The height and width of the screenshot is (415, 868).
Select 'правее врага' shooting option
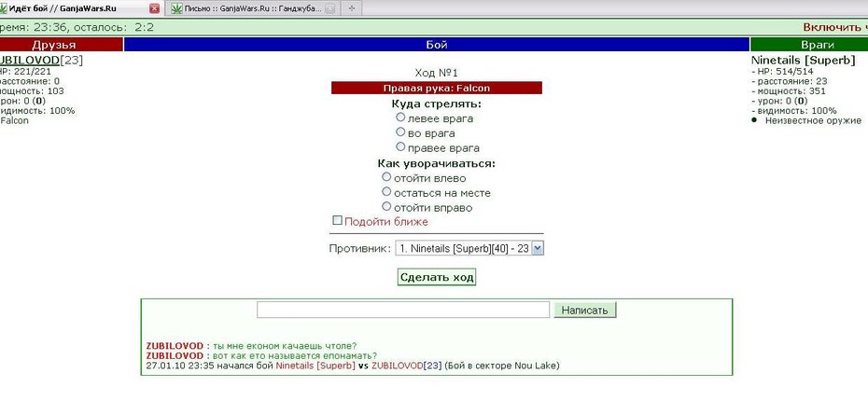400,147
